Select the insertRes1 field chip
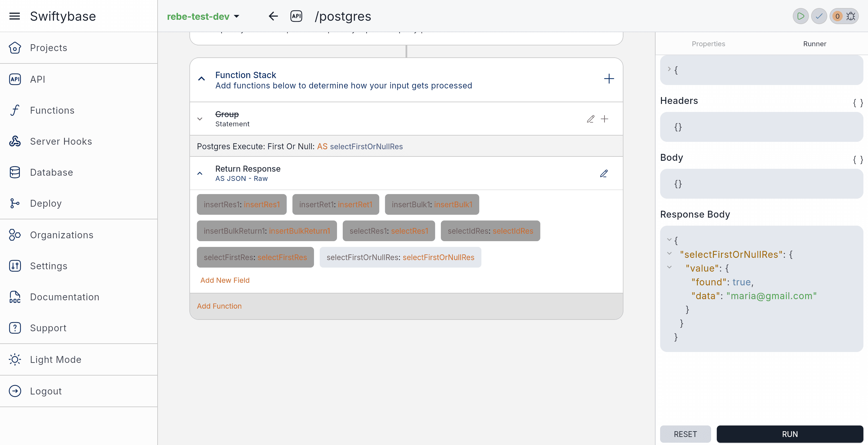868x445 pixels. (242, 204)
